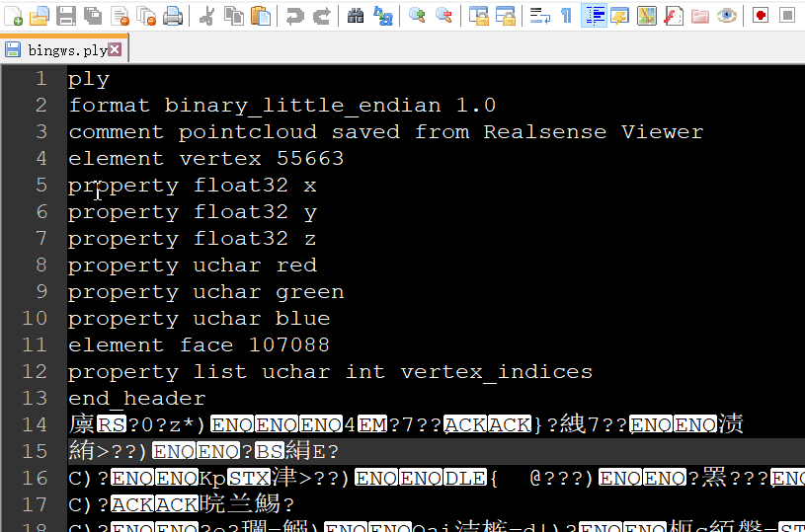805x532 pixels.
Task: Toggle the indent guide button
Action: pos(594,16)
